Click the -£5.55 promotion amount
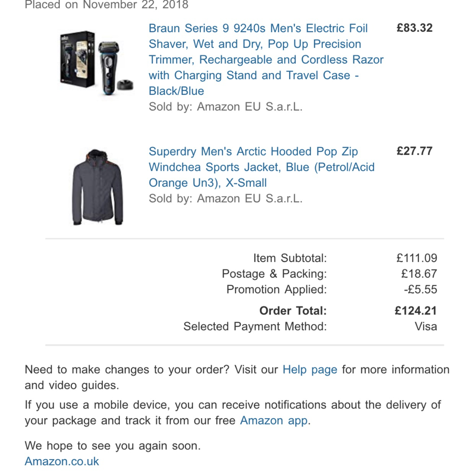 (x=420, y=289)
